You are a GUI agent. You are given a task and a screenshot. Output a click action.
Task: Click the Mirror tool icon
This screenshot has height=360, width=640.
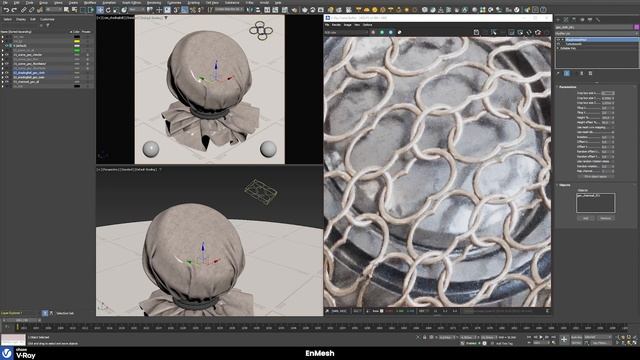coord(250,10)
